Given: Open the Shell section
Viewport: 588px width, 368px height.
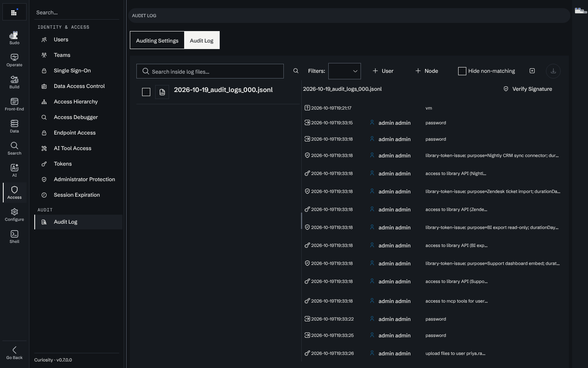Looking at the screenshot, I should (x=14, y=237).
